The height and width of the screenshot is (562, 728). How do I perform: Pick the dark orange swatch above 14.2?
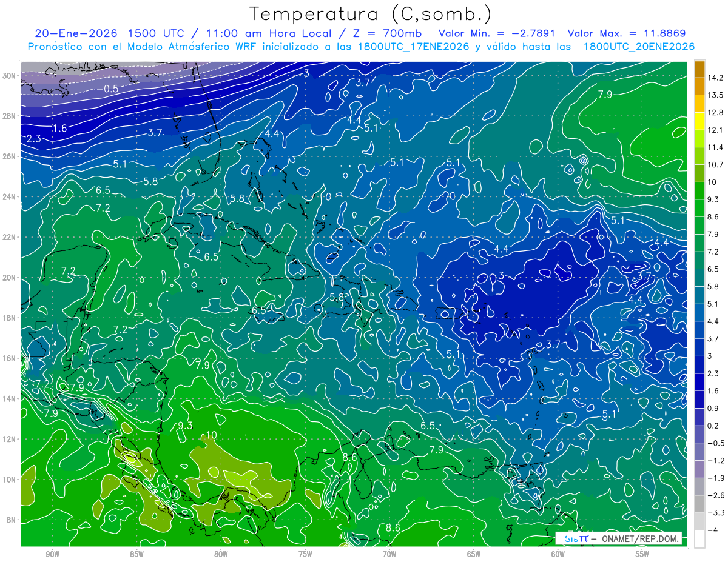pos(699,69)
